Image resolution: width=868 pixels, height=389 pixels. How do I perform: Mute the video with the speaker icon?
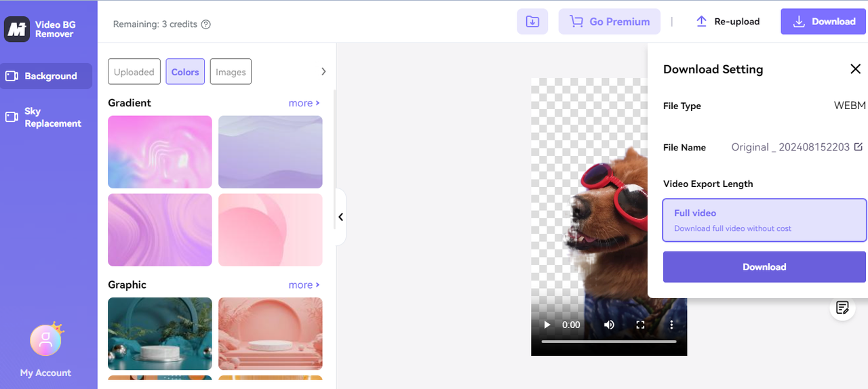point(609,325)
